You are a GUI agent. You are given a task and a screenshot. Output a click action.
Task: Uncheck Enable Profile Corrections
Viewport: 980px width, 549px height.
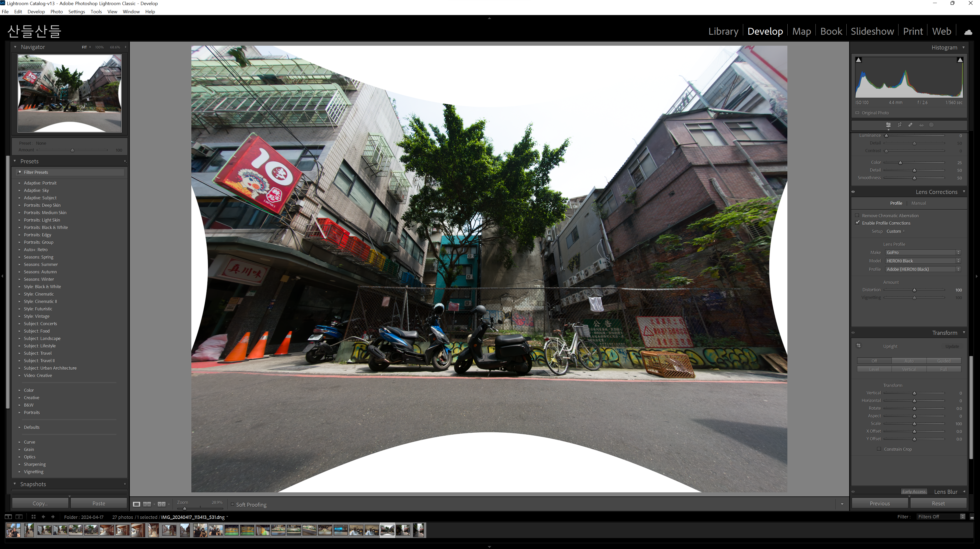pos(857,223)
